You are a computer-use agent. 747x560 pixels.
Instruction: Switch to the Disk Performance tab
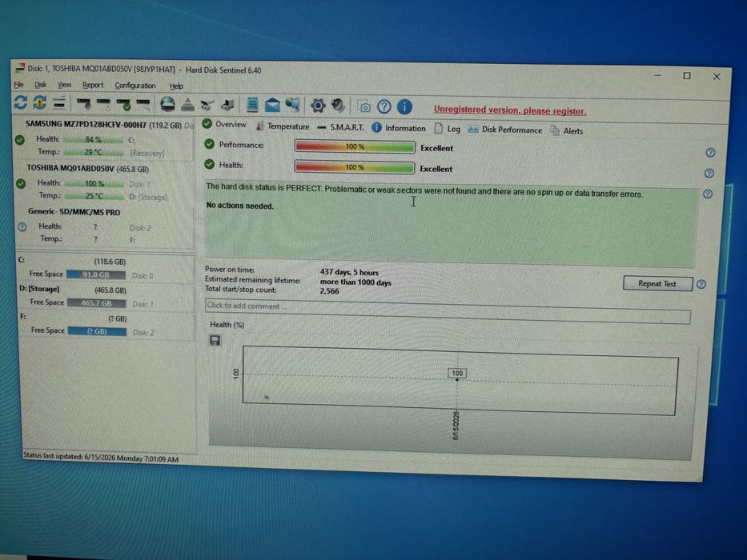[x=505, y=130]
